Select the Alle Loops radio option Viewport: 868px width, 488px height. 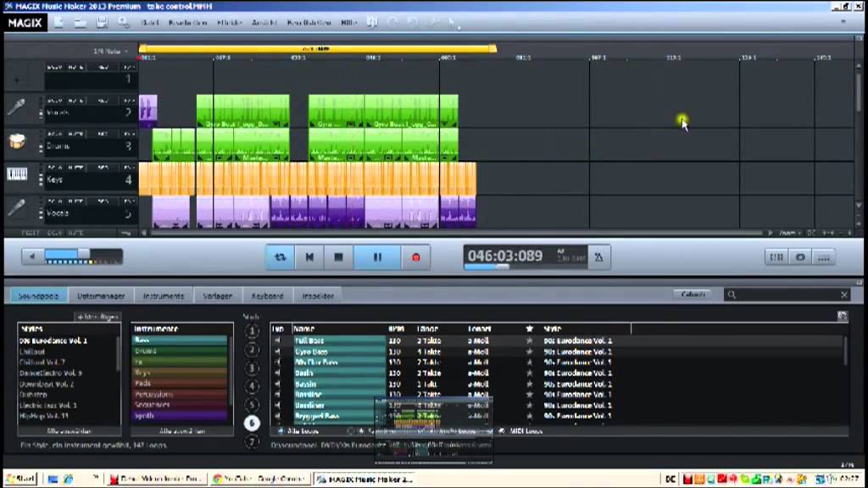coord(281,431)
